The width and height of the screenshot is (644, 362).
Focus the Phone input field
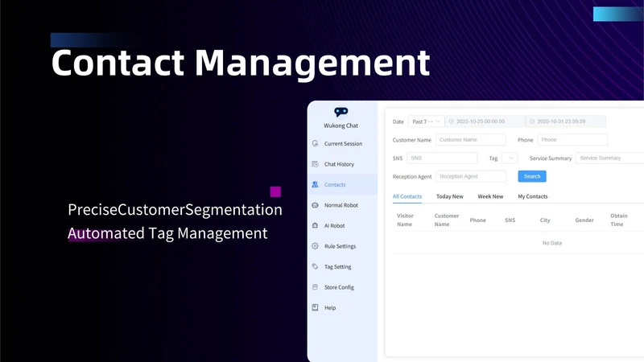click(x=572, y=140)
